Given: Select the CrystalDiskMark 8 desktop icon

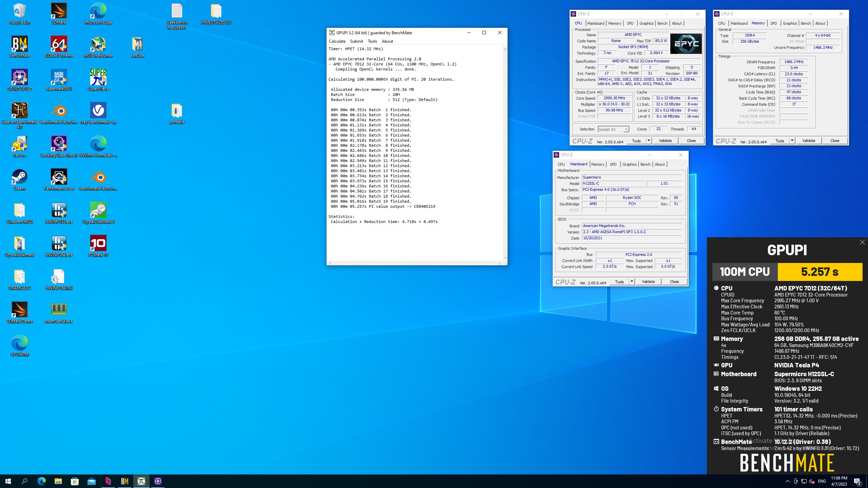Looking at the screenshot, I should click(98, 213).
